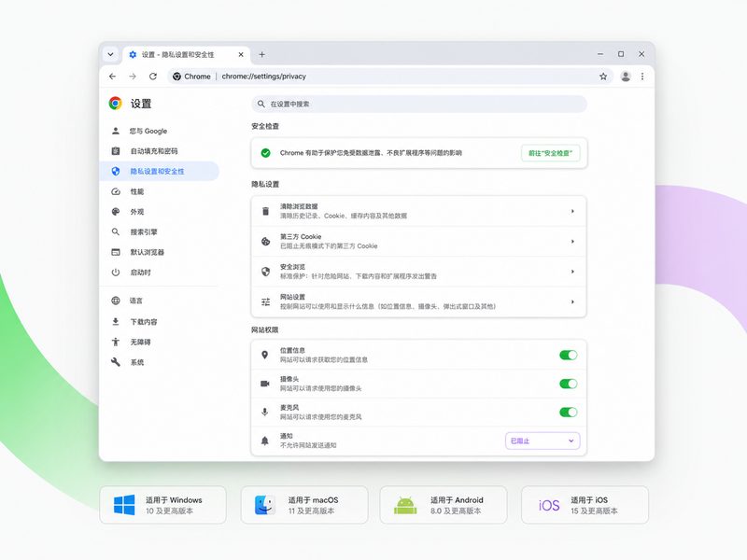
Task: Open 无障碍 in the sidebar
Action: 160,342
